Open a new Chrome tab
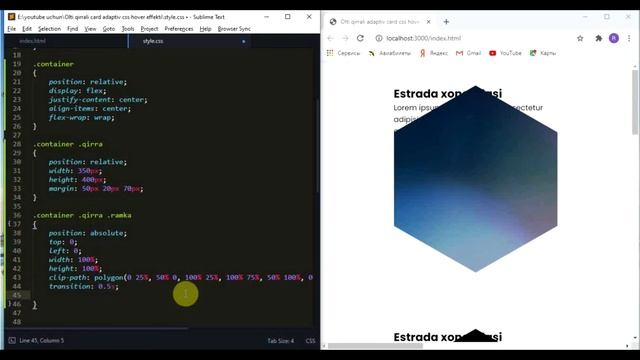Viewport: 640px width, 360px height. 446,22
